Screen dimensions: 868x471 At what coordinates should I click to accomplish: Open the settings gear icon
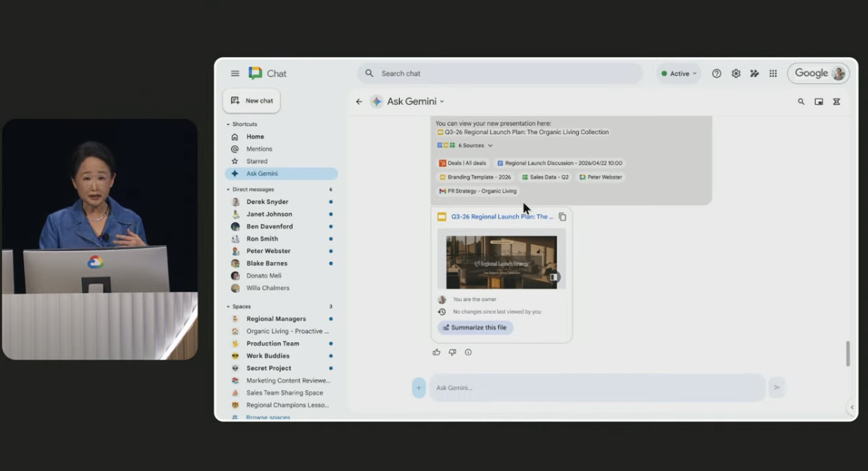pos(736,73)
